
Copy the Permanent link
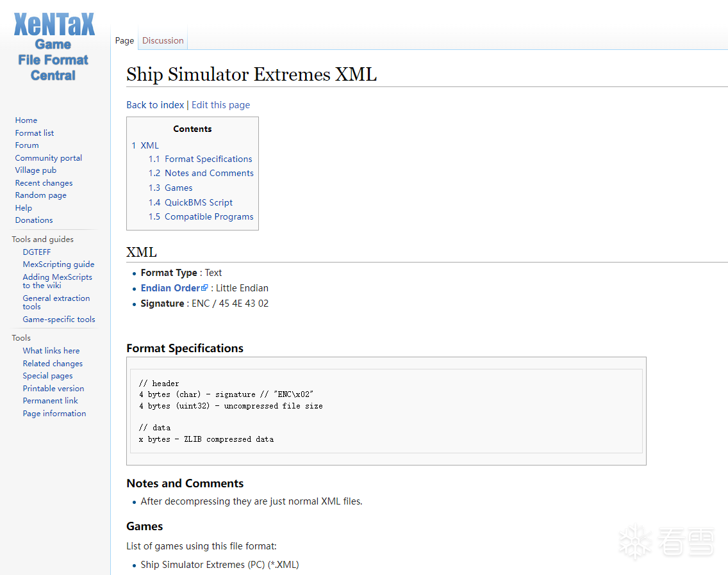pyautogui.click(x=50, y=400)
